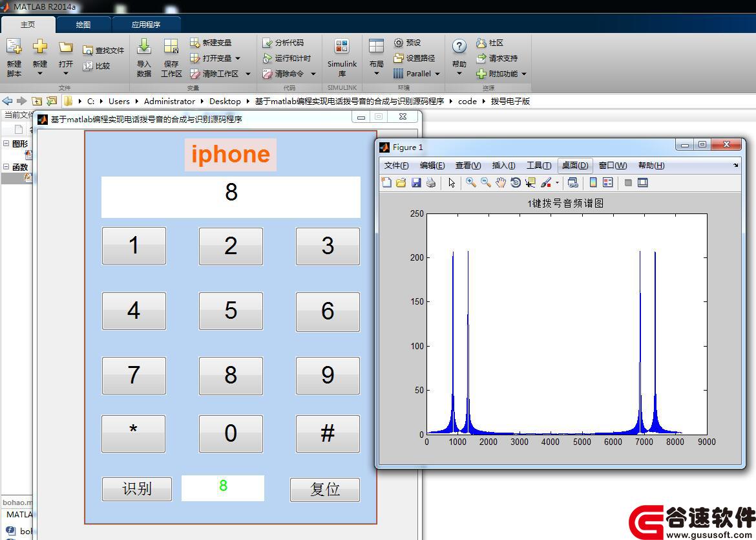Viewport: 756px width, 540px height.
Task: Click keypad button 0
Action: click(x=231, y=433)
